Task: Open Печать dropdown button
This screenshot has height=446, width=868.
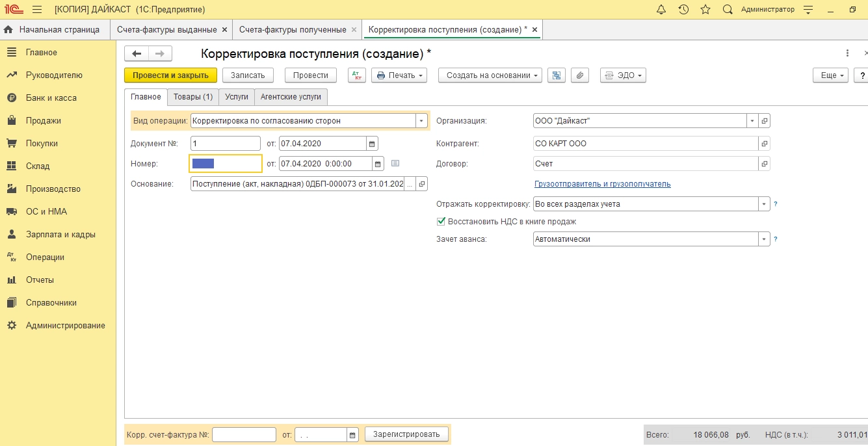Action: pos(399,75)
